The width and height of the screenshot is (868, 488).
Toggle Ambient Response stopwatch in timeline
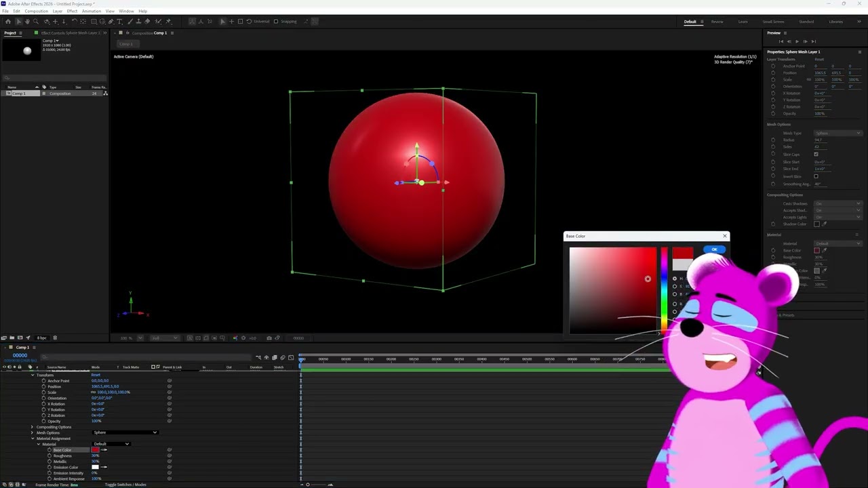[x=50, y=479]
